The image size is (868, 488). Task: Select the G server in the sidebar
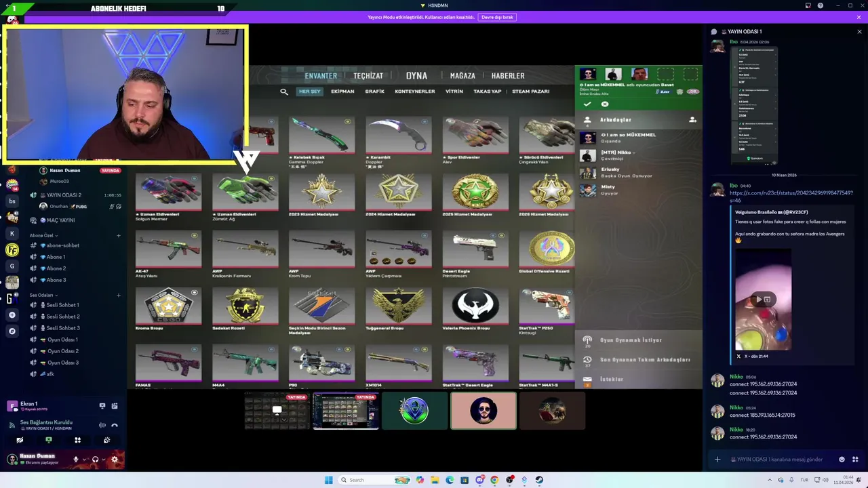pyautogui.click(x=12, y=266)
